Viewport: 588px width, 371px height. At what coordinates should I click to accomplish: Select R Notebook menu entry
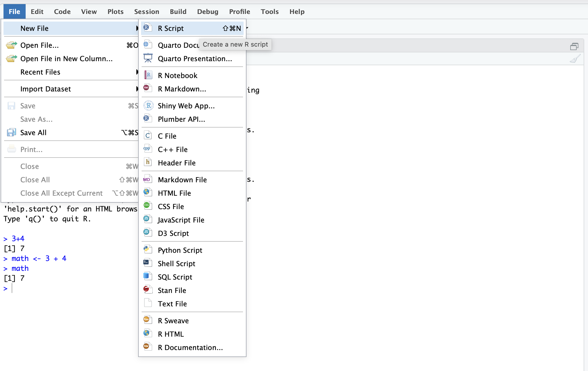click(x=192, y=75)
